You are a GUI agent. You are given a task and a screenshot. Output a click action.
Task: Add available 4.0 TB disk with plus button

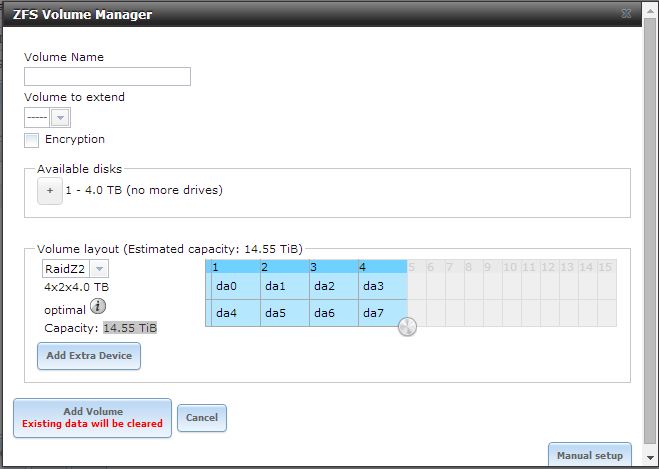click(x=50, y=191)
